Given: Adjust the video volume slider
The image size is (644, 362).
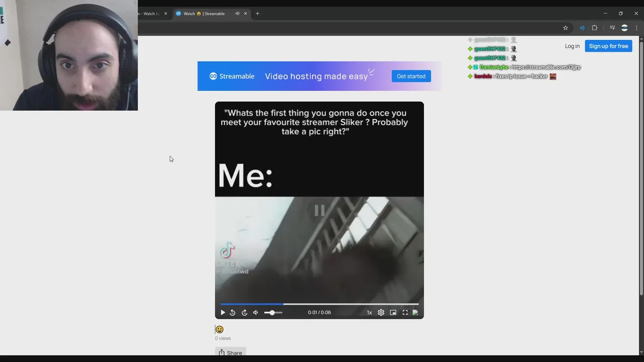Looking at the screenshot, I should [273, 313].
